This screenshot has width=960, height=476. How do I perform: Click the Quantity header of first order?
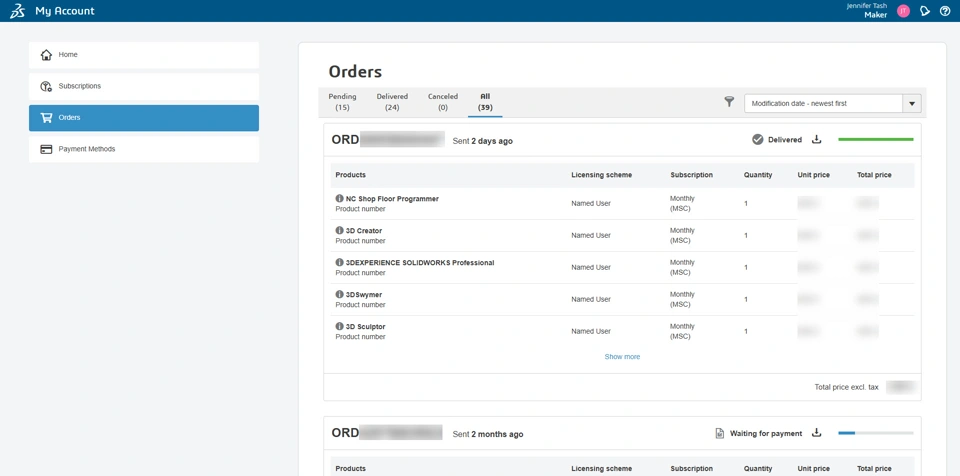pos(758,175)
